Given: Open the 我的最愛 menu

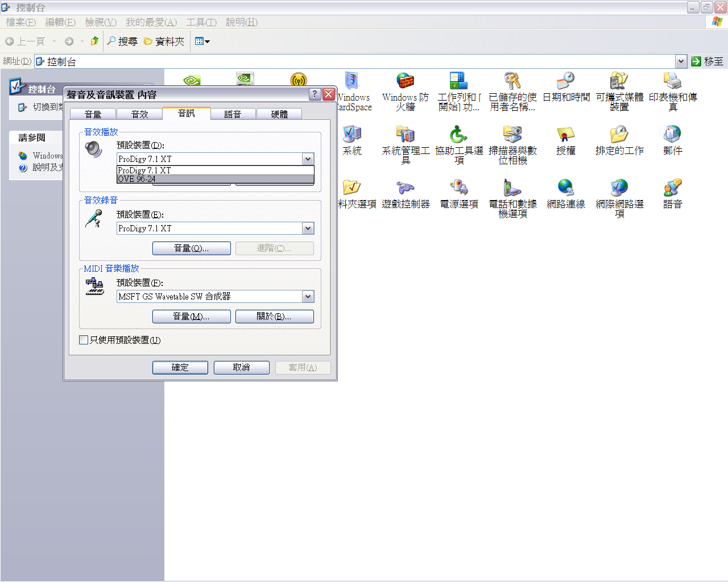Looking at the screenshot, I should [151, 22].
